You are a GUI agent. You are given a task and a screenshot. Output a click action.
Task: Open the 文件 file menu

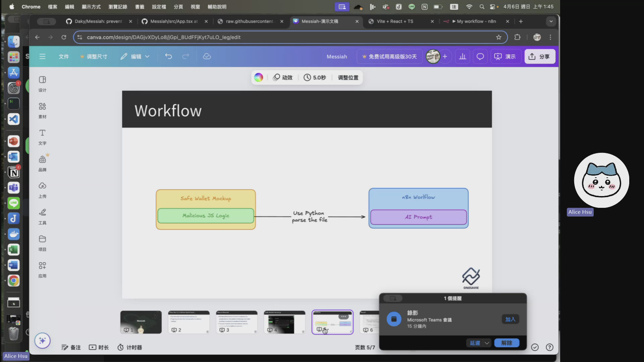[64, 56]
